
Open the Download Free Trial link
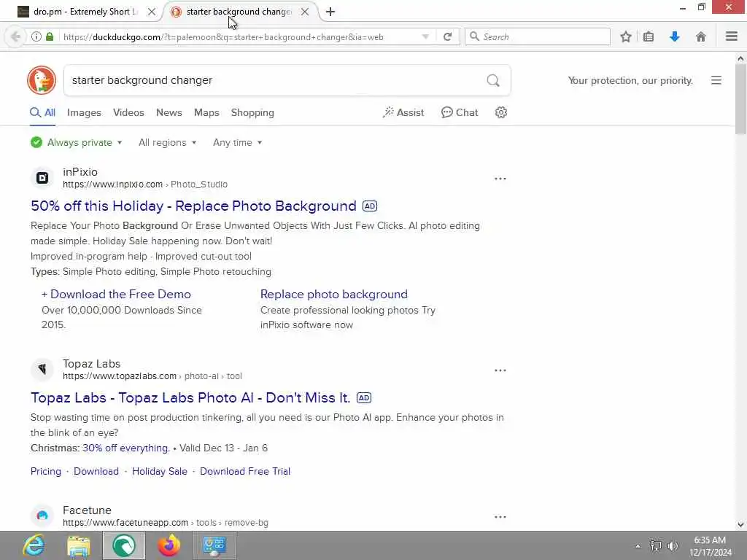(x=245, y=472)
